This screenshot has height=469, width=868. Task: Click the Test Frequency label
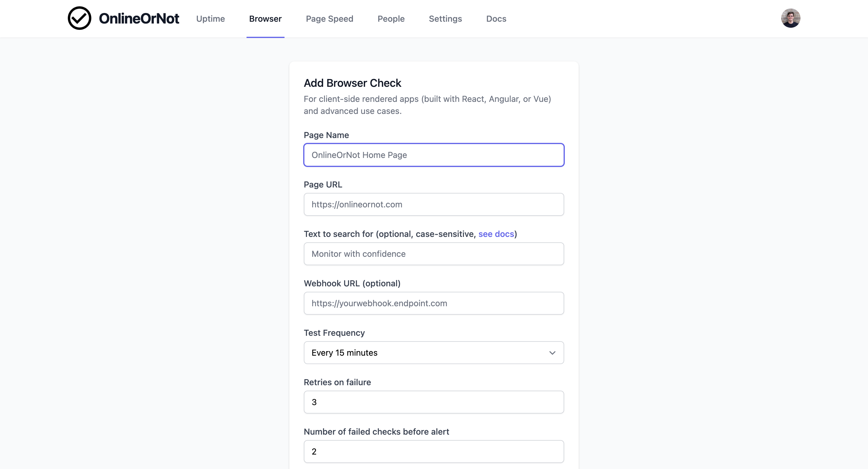[x=334, y=333]
